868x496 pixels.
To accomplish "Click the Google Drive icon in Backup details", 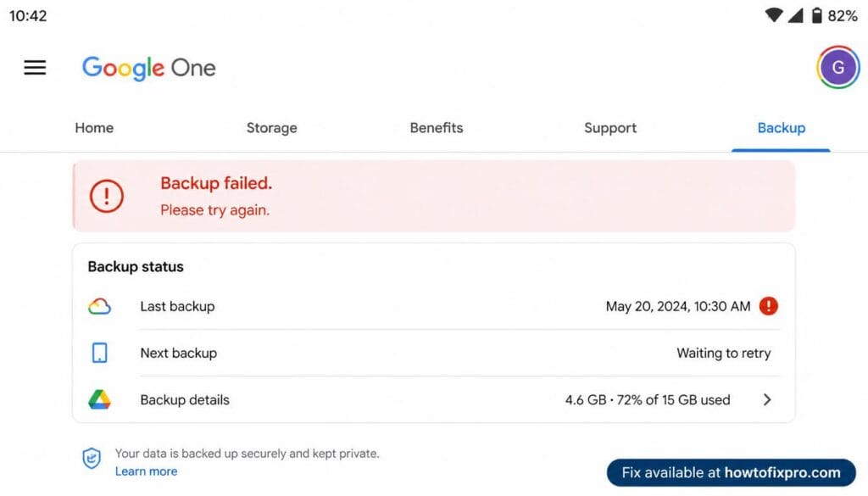I will (100, 399).
